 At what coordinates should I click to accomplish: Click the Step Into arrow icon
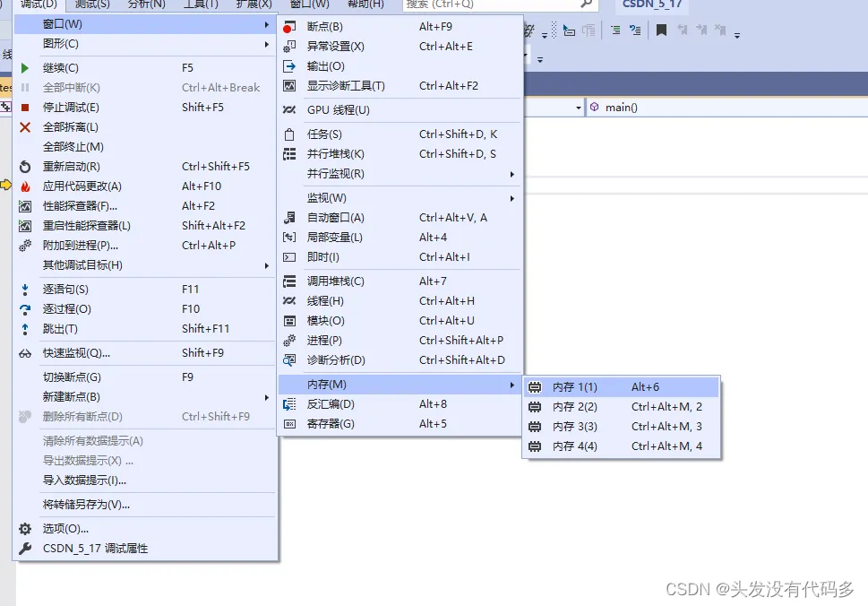pos(25,290)
